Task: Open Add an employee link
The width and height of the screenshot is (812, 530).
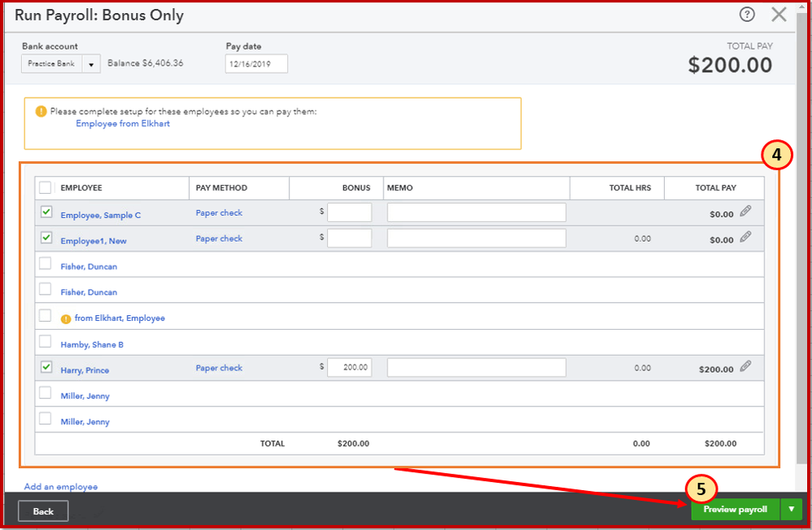Action: pos(60,487)
